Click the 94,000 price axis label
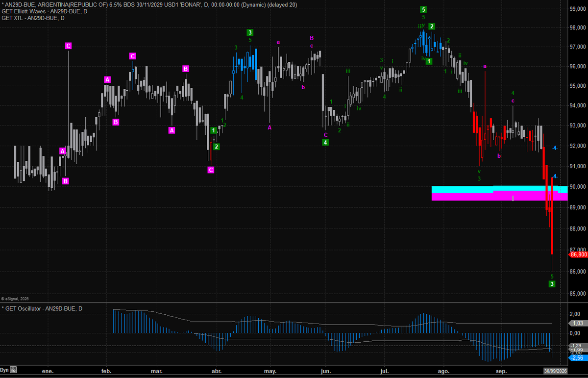This screenshot has height=378, width=588. (x=578, y=106)
